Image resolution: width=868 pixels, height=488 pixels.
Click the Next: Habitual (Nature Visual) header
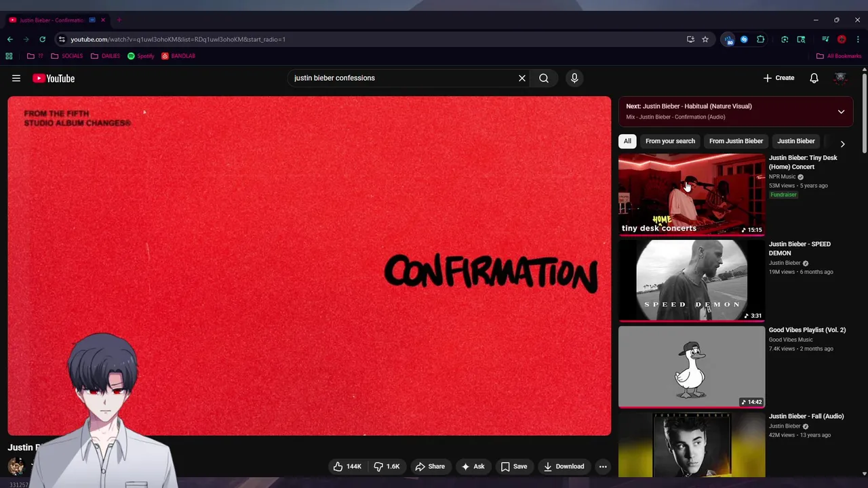689,106
